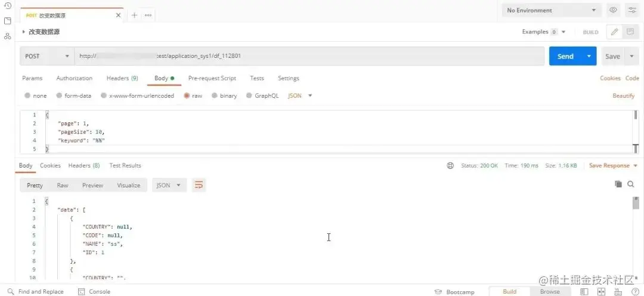
Task: Open the Tests tab
Action: (257, 78)
